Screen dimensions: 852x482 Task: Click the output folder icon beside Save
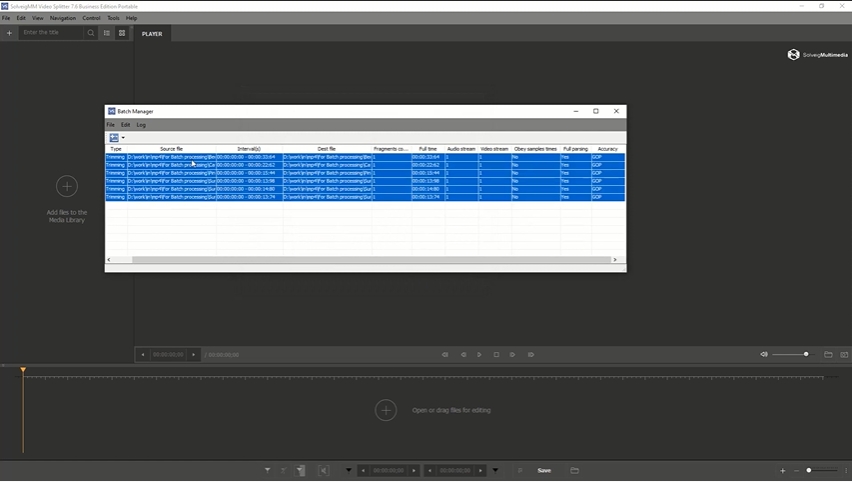pos(574,471)
